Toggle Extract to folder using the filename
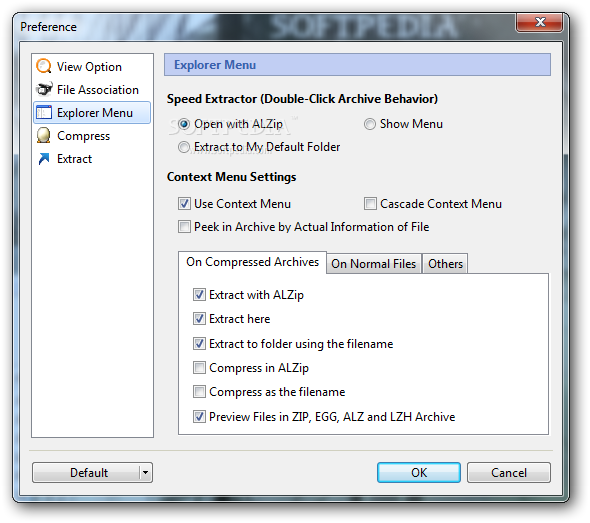The height and width of the screenshot is (523, 590). pos(199,344)
